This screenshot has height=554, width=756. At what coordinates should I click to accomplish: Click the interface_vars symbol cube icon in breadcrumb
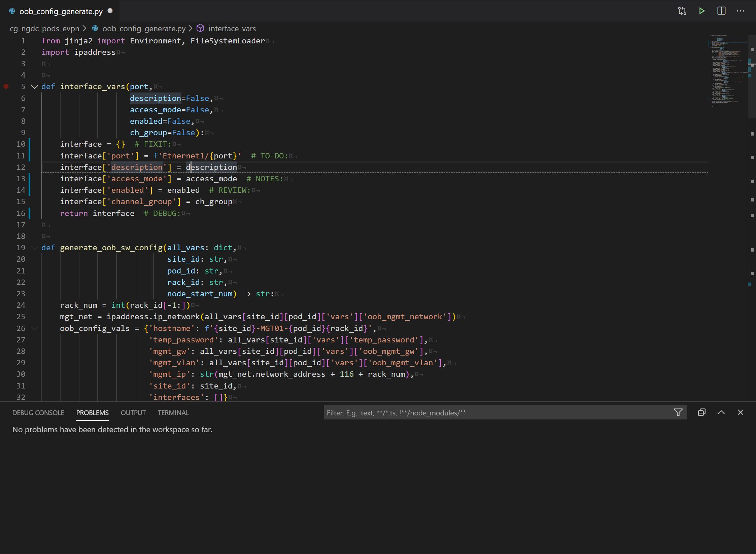click(x=200, y=28)
